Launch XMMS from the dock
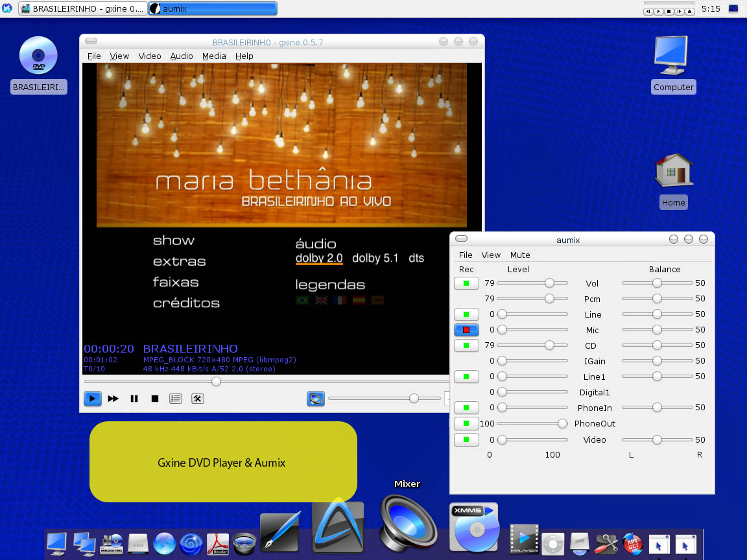Screen dimensions: 747x560 (474, 527)
